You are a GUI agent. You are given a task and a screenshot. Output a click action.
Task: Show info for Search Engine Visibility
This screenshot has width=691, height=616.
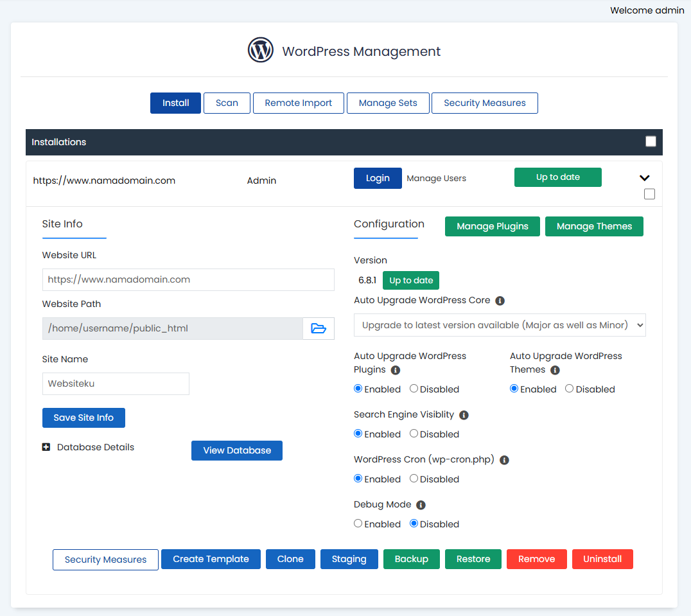(x=464, y=415)
